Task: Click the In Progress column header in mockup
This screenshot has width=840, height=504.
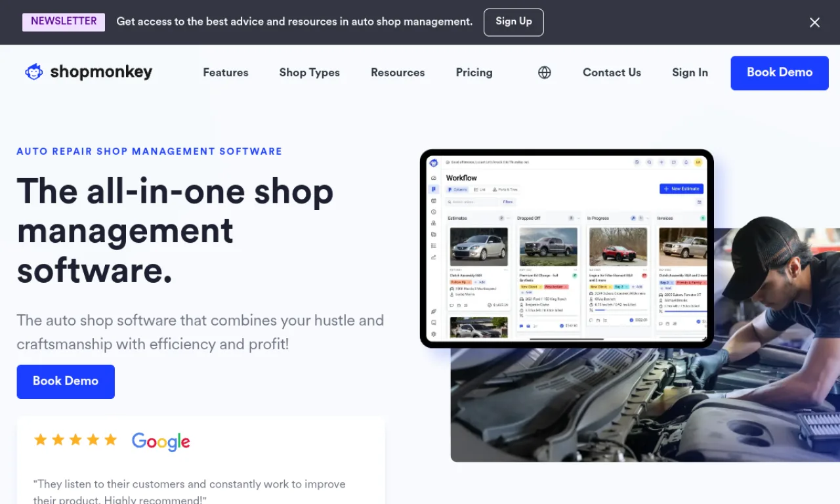Action: pyautogui.click(x=598, y=218)
